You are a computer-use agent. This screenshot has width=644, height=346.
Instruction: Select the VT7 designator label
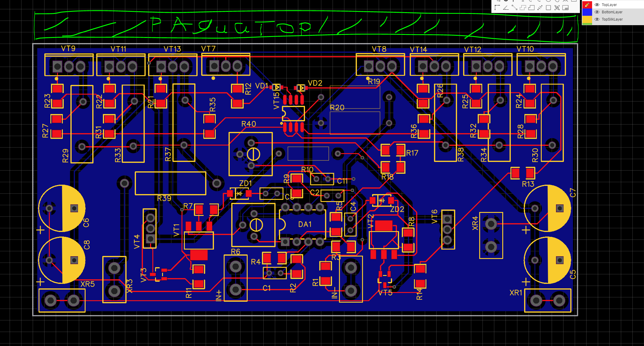pos(208,49)
